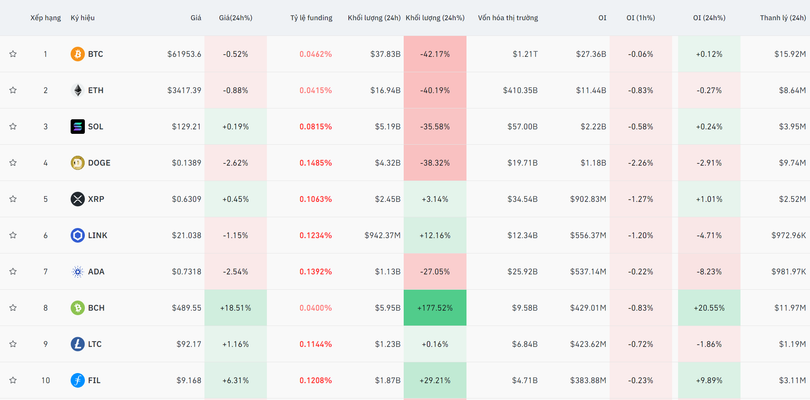Click the Chainlink (LINK) coin icon
810x400 pixels.
pyautogui.click(x=78, y=235)
